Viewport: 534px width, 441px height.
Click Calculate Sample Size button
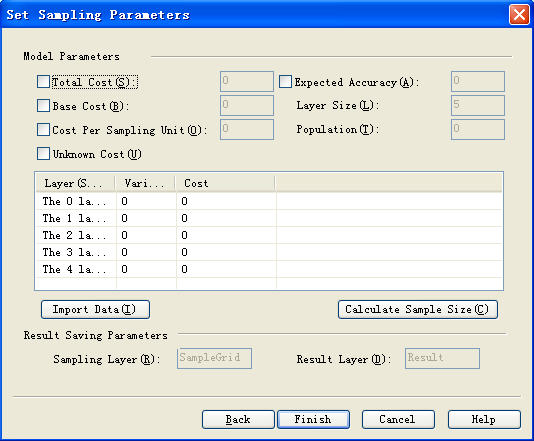point(418,310)
